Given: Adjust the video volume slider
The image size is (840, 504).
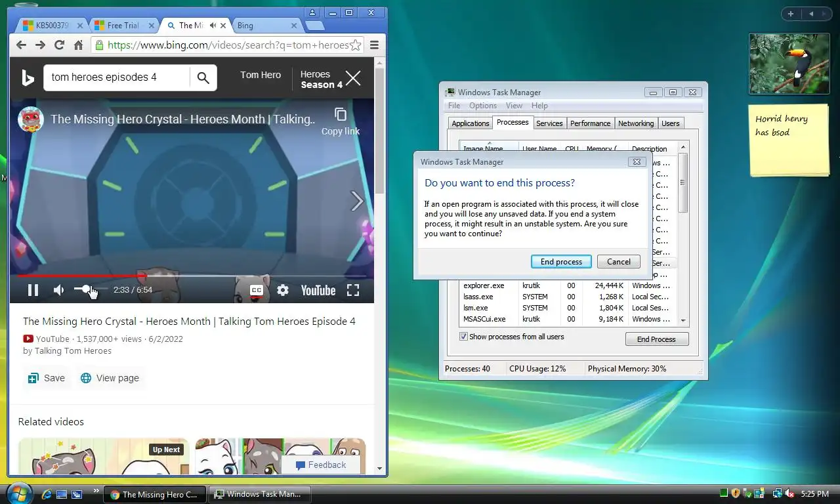Looking at the screenshot, I should (x=91, y=289).
